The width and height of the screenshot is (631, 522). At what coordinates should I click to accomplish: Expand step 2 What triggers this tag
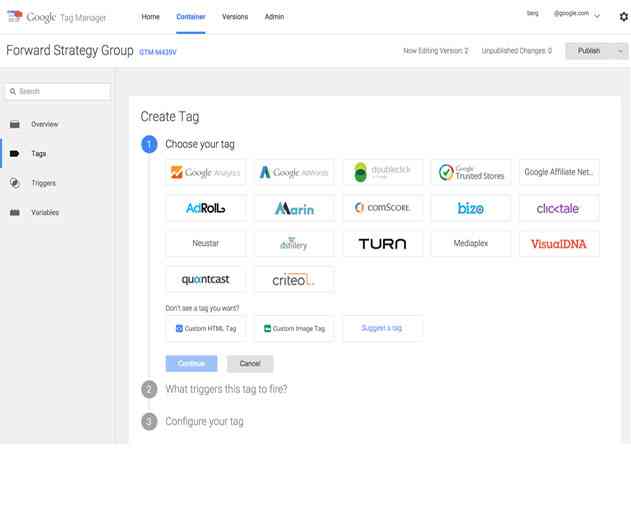point(227,389)
